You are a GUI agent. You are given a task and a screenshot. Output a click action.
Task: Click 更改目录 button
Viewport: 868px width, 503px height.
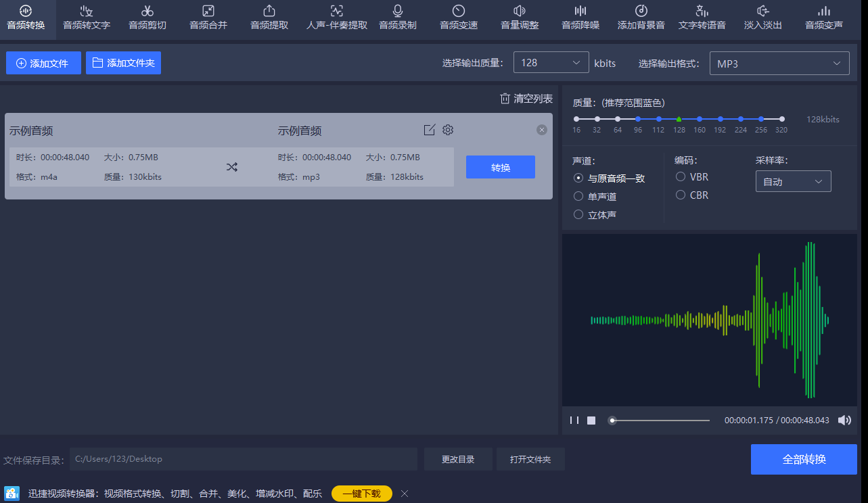tap(458, 459)
